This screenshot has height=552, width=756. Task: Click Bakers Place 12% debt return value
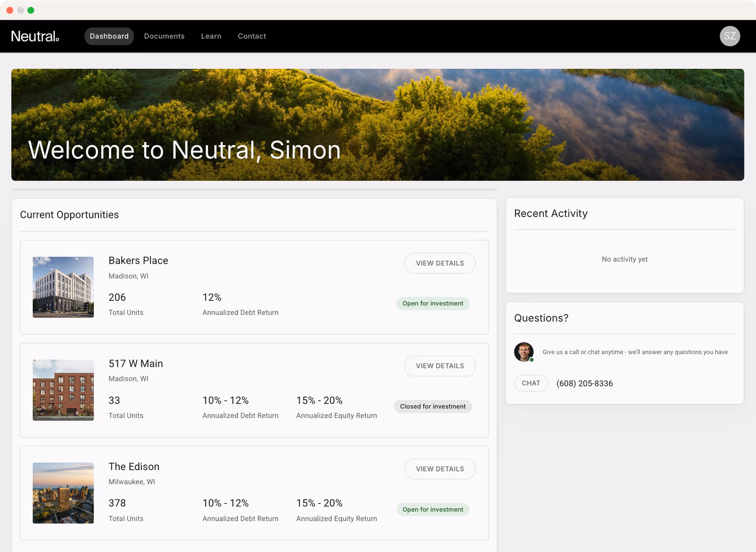click(212, 298)
